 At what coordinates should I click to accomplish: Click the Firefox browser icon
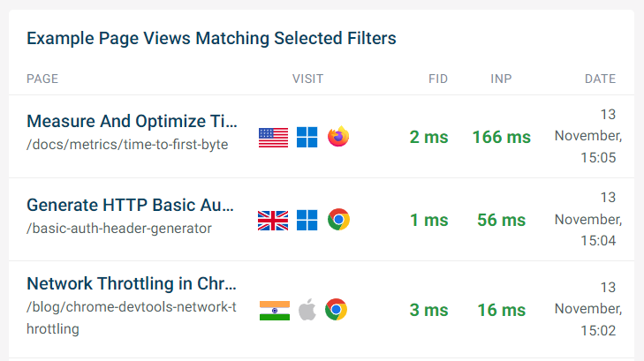(338, 136)
